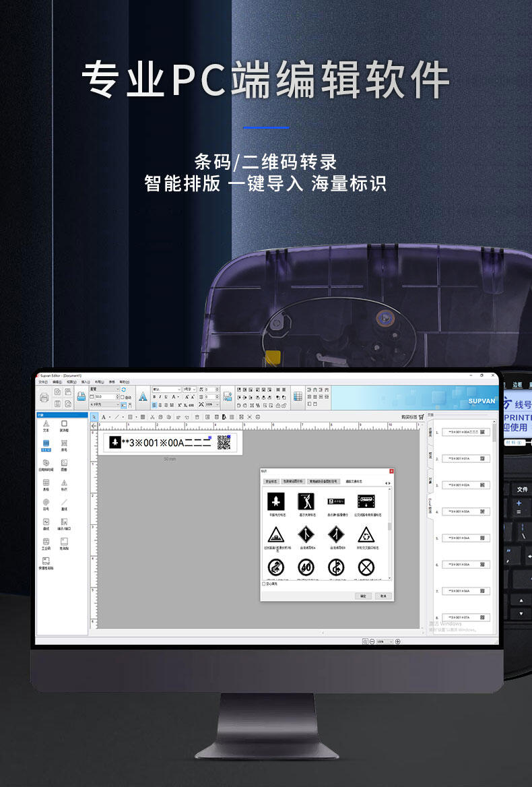
Task: Select the 表格 (table) object in sidebar
Action: click(x=46, y=484)
